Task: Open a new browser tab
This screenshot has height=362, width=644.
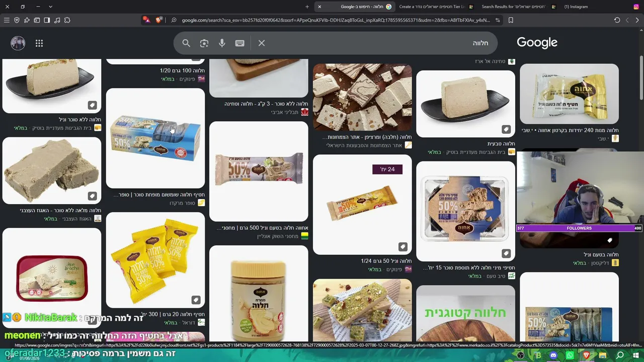Action: (307, 7)
